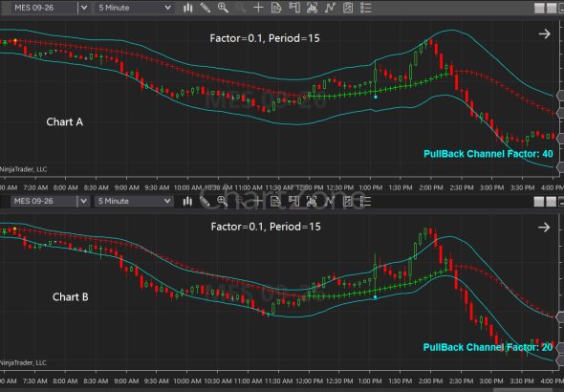Click the cyan dot marker in Chart B
Screen dimensions: 564x392
[x=375, y=297]
